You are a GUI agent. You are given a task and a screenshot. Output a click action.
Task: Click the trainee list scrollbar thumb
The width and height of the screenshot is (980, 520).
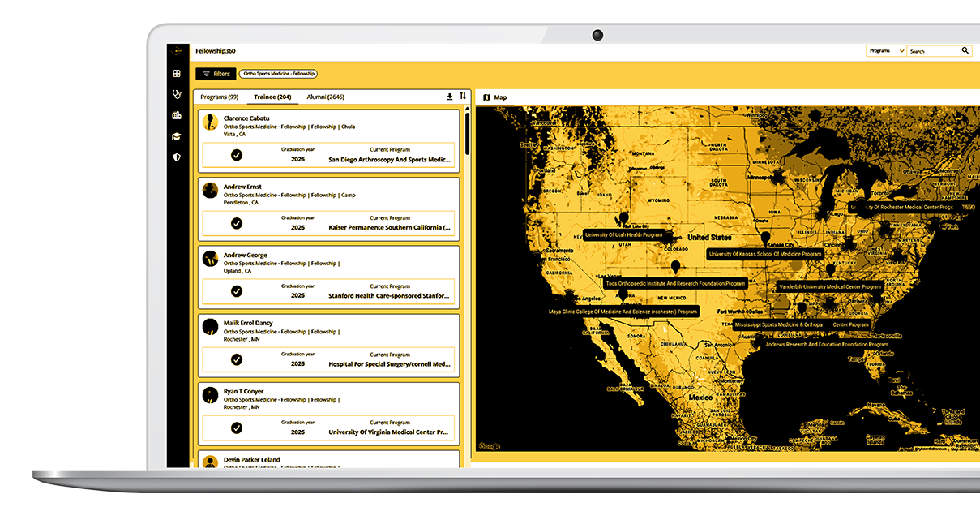[x=467, y=134]
